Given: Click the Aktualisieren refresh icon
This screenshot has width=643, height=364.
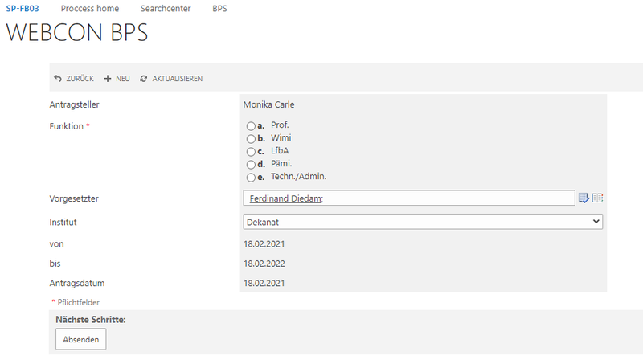Looking at the screenshot, I should (143, 78).
